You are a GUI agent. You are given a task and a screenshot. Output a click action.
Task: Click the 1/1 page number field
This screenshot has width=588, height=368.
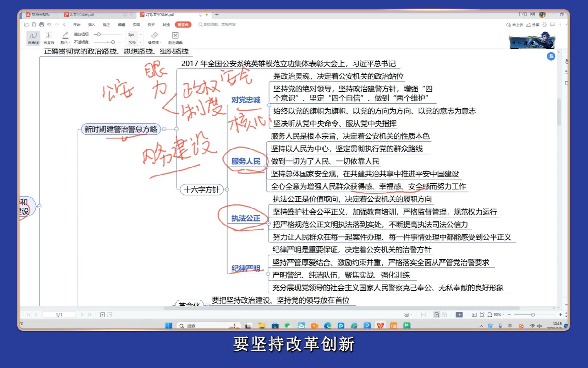59,315
